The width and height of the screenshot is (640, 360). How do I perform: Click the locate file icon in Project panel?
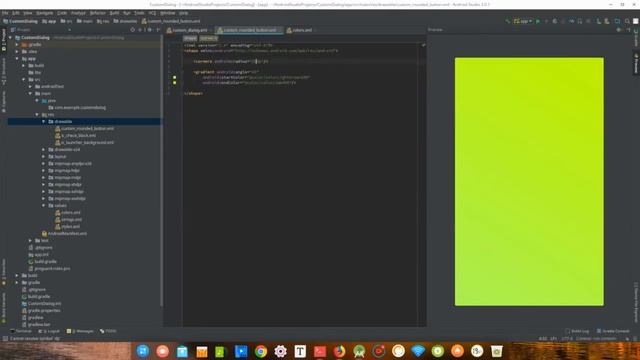pos(133,30)
